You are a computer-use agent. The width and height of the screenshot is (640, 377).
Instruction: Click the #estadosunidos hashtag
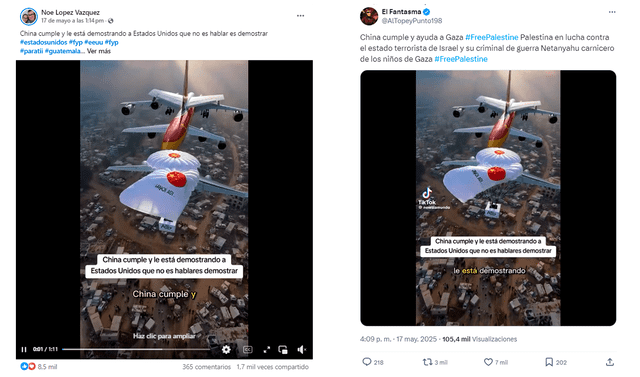(43, 42)
